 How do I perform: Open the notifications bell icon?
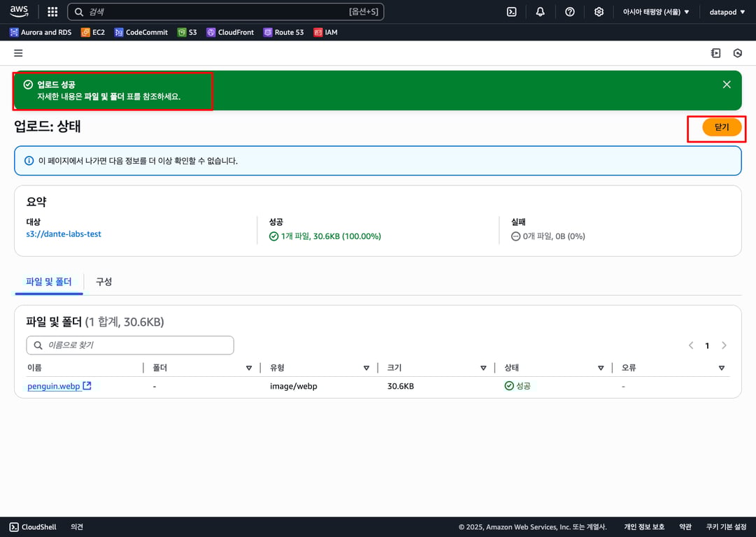click(x=541, y=12)
